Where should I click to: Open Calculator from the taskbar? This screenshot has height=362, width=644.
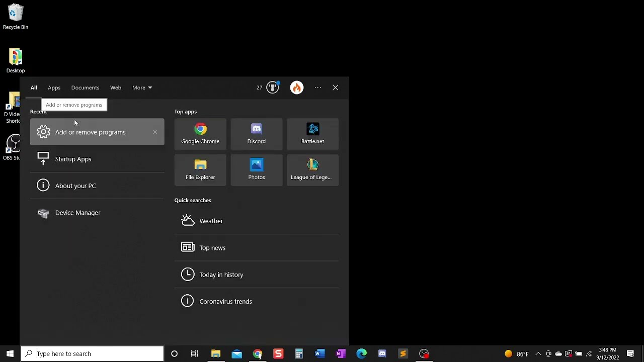[x=299, y=353]
